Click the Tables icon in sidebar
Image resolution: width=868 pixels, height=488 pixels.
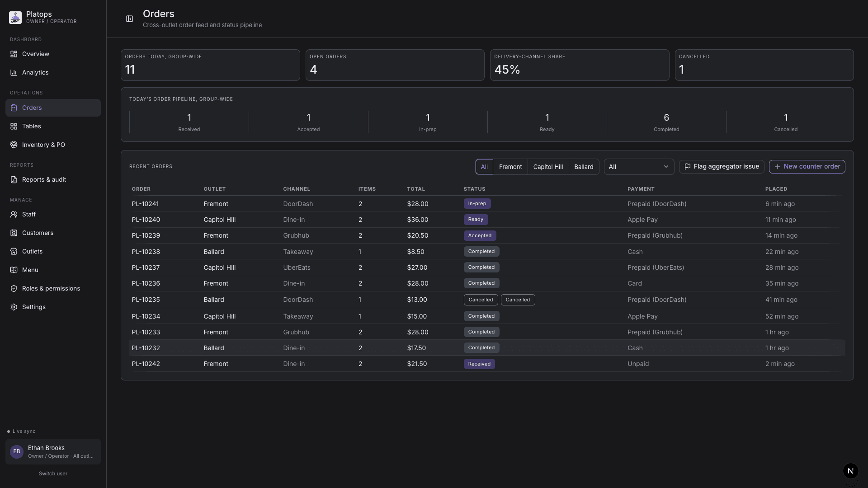click(x=14, y=127)
